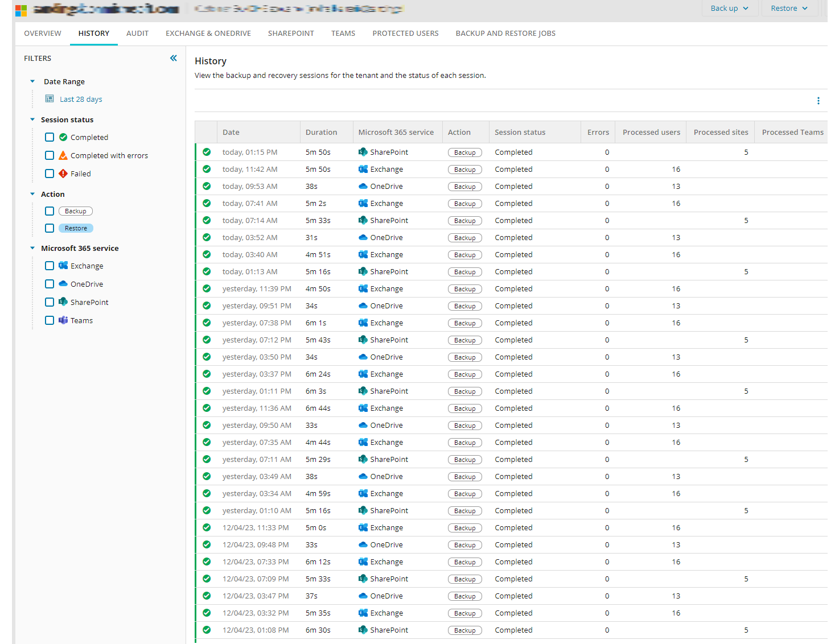The width and height of the screenshot is (839, 644).
Task: Click the Microsoft logo in the header
Action: pyautogui.click(x=21, y=10)
